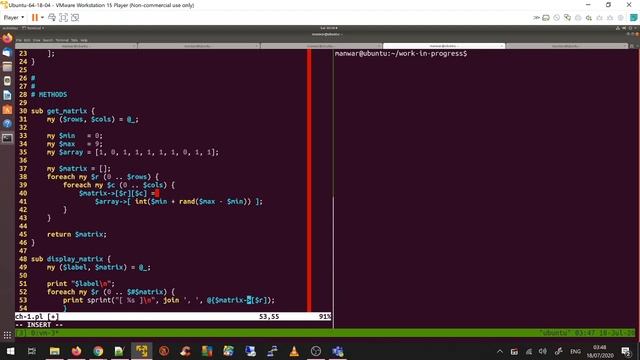This screenshot has height=360, width=640.
Task: Open VLC media player from Windows taskbar
Action: point(294,351)
